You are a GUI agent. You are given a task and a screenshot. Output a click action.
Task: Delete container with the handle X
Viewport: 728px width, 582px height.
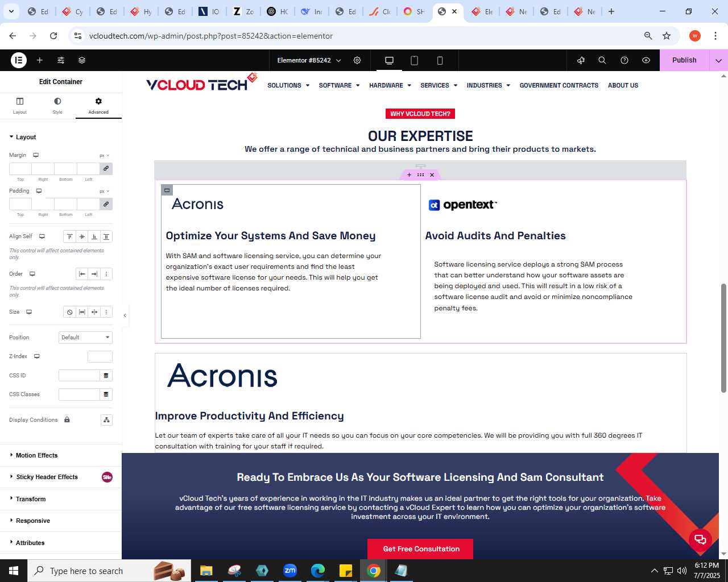(432, 175)
